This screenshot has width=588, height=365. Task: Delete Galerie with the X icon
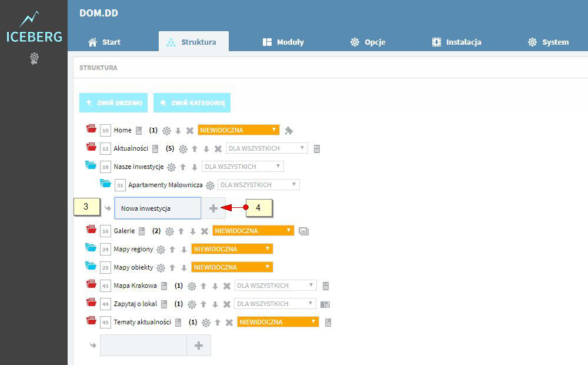coord(205,232)
